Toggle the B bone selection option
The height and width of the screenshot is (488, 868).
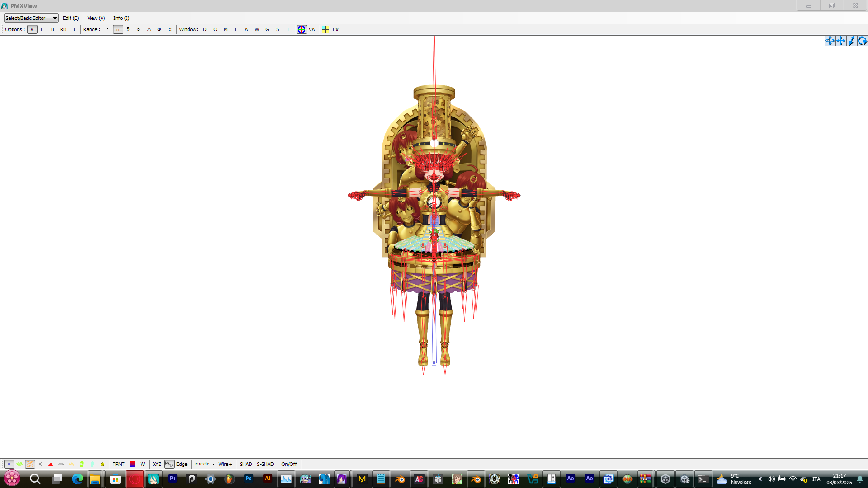point(52,29)
